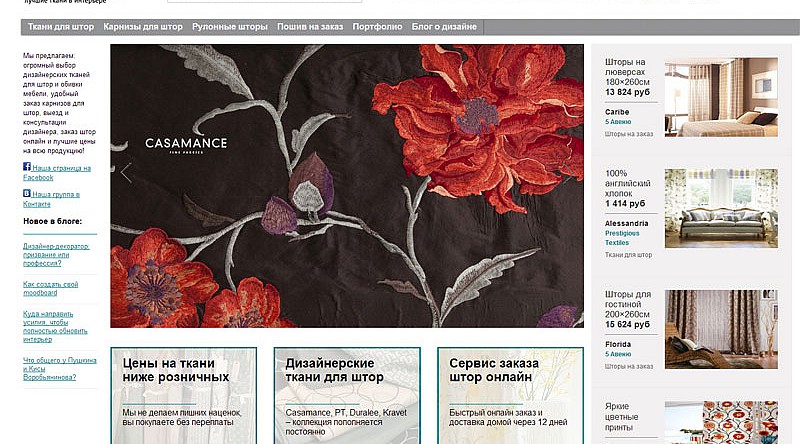
Task: Click the Facebook icon in the sidebar
Action: (27, 168)
